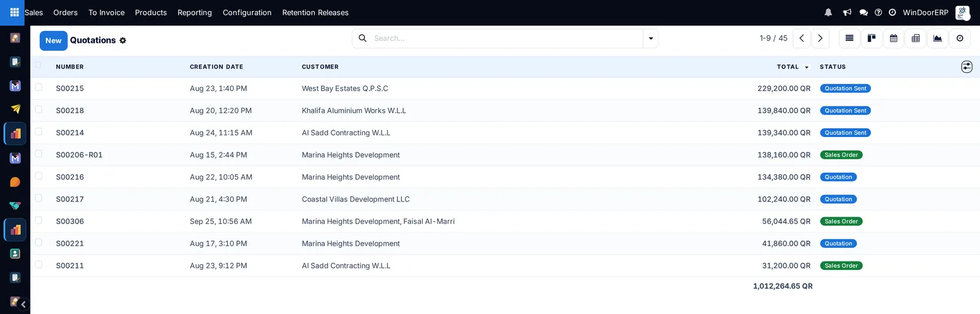Open the user avatar menu
The image size is (980, 314).
962,12
